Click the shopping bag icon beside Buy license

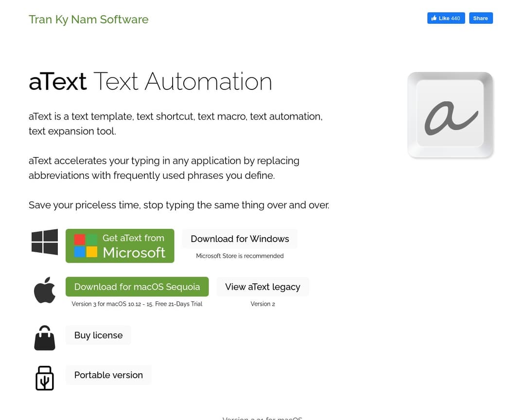[44, 337]
